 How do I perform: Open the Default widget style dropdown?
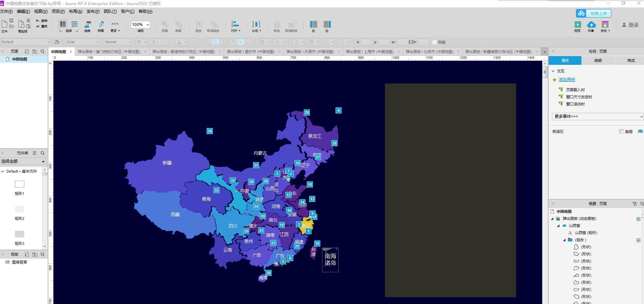[x=26, y=42]
